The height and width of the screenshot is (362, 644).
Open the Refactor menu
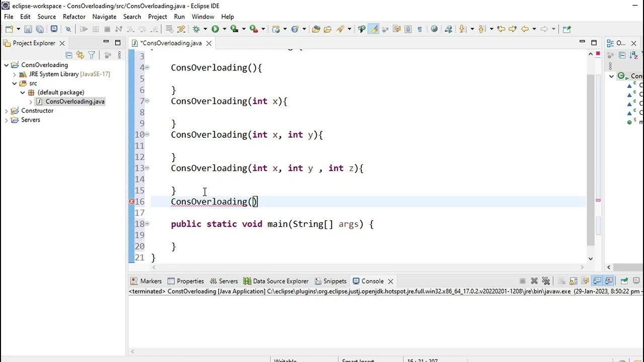(x=74, y=17)
